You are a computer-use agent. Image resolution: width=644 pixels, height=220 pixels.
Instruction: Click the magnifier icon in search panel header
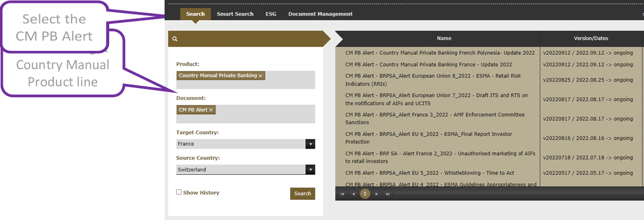(175, 39)
